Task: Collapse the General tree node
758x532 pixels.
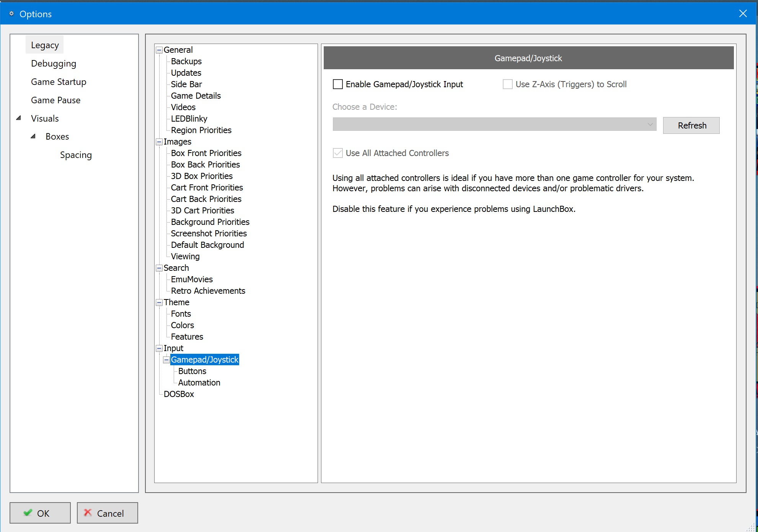Action: (159, 50)
